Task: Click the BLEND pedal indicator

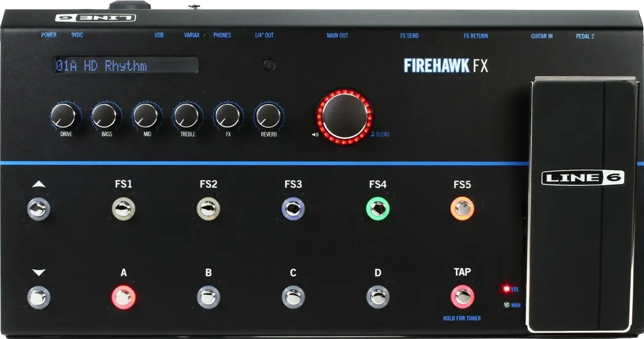Action: 380,134
